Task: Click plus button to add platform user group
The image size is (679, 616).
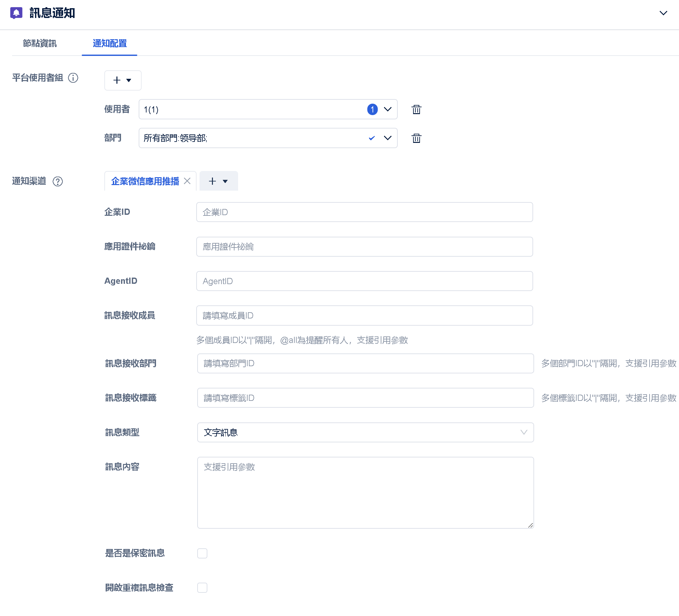Action: tap(123, 80)
